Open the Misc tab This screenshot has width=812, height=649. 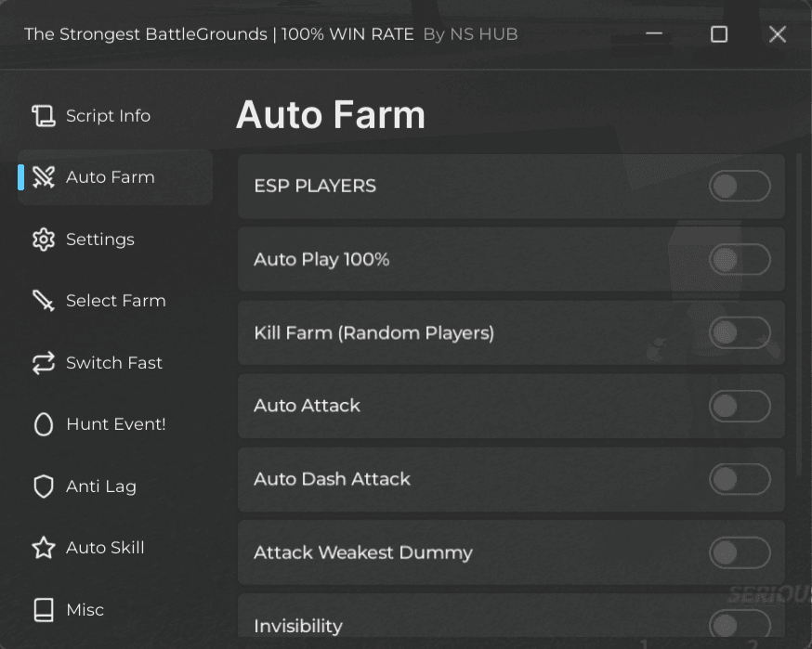[x=115, y=610]
